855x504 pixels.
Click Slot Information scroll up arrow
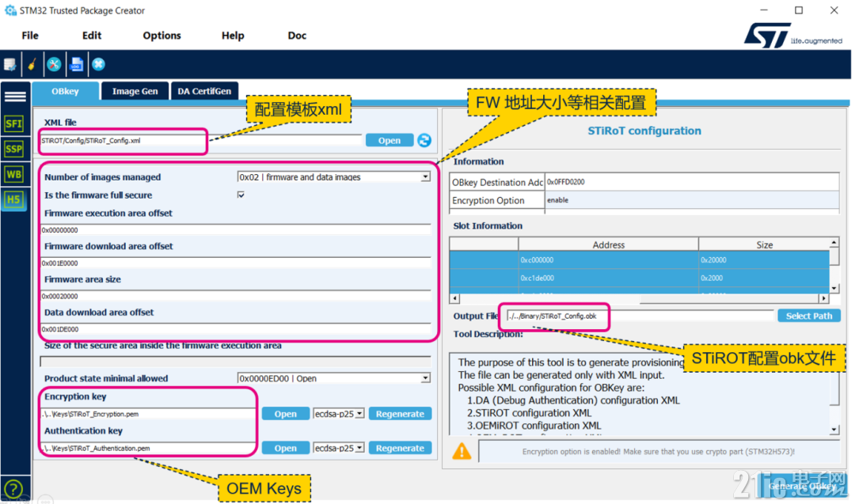[x=834, y=242]
